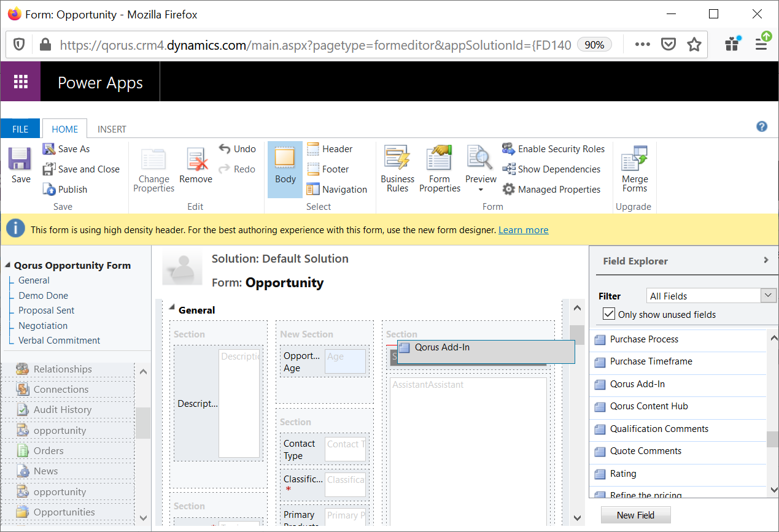Click the Remove field icon
The height and width of the screenshot is (532, 779).
click(x=196, y=159)
